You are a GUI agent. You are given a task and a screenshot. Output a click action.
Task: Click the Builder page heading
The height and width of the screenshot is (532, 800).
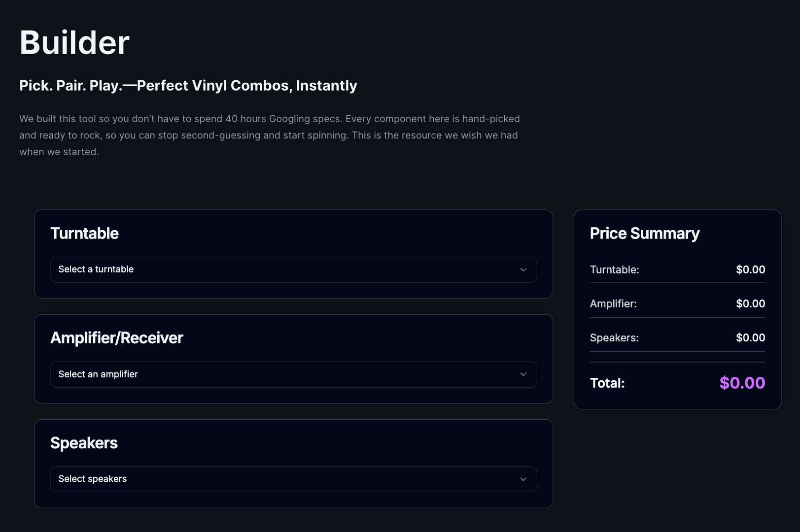click(74, 42)
